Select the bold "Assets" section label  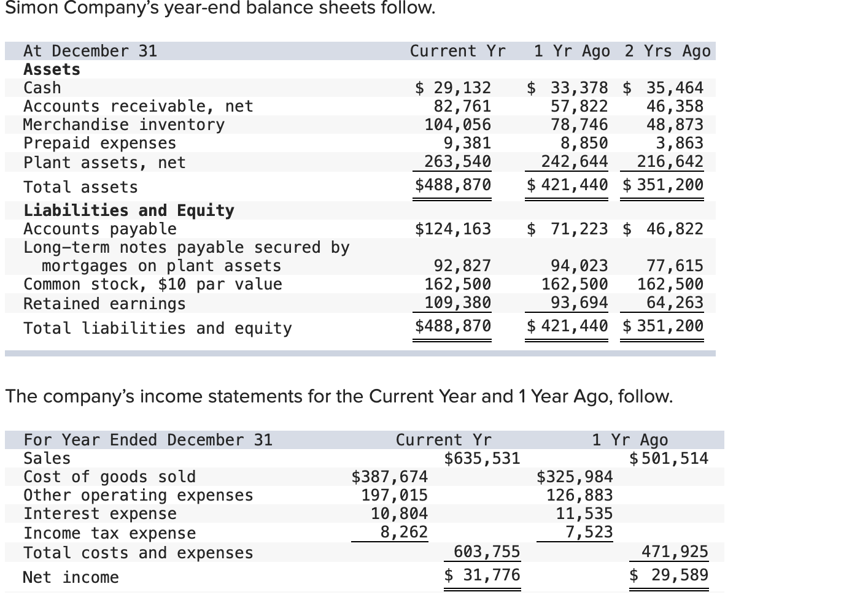tap(52, 69)
